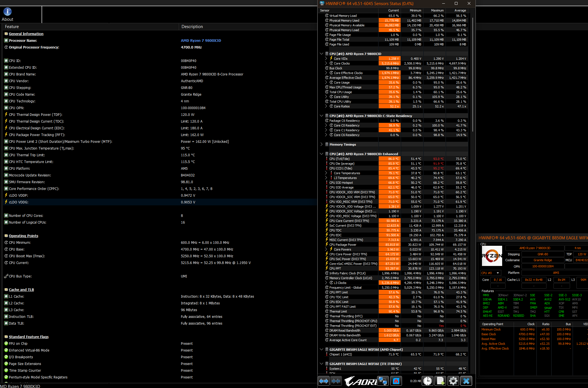Click the Boost Max operating point row
588x388 pixels.
pos(534,339)
